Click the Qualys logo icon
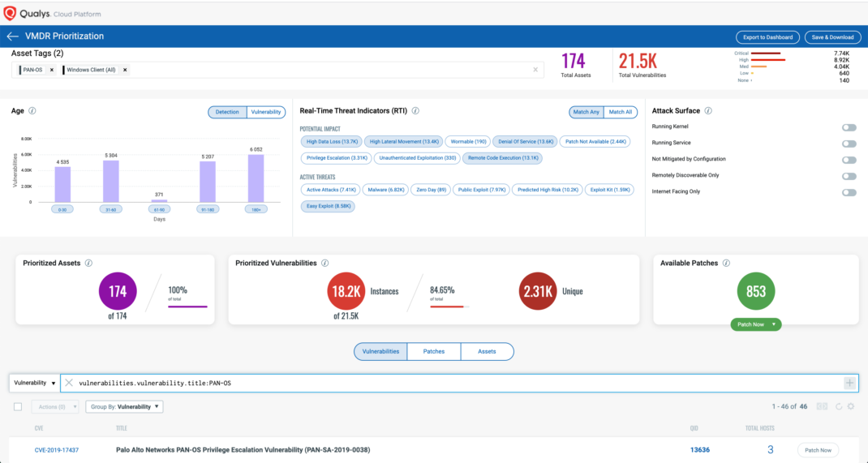 [x=10, y=13]
